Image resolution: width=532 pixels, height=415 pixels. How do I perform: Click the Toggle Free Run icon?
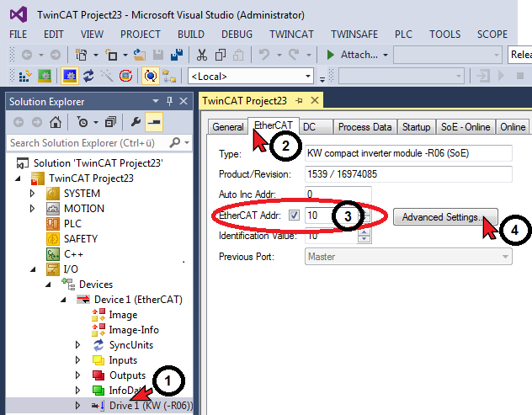click(x=125, y=76)
